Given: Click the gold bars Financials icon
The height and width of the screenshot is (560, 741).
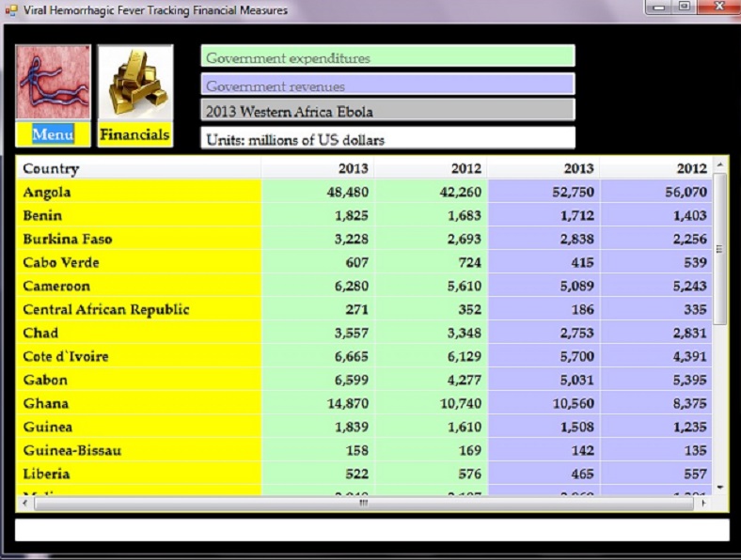Looking at the screenshot, I should click(134, 83).
